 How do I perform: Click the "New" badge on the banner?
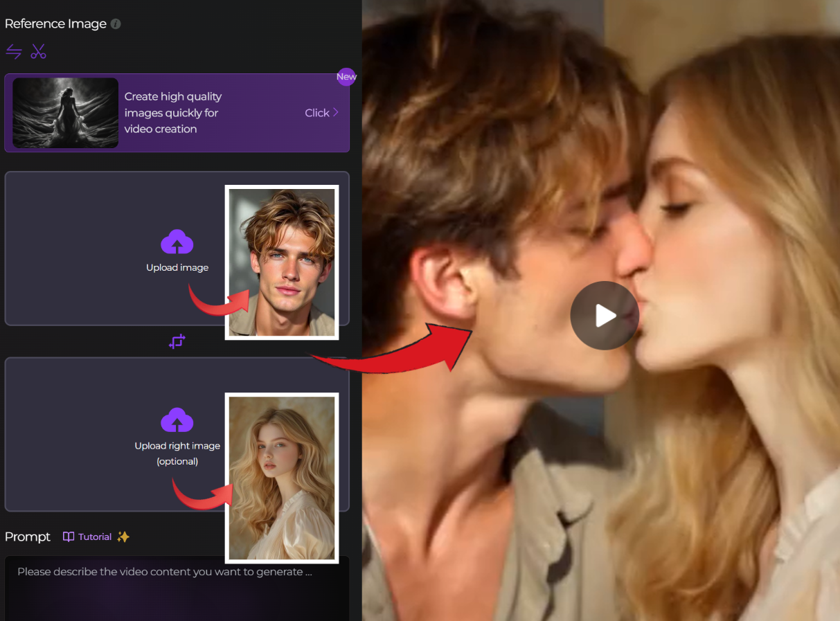point(346,76)
